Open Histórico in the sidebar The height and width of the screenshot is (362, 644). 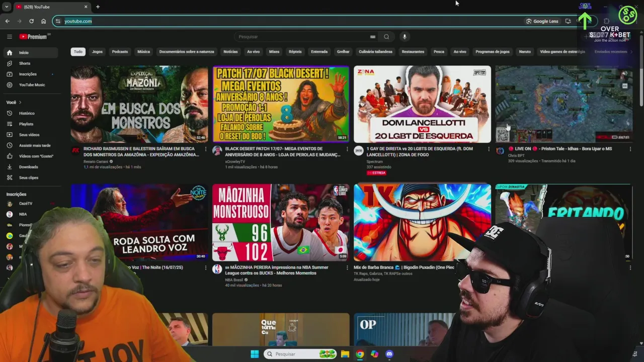(x=30, y=113)
